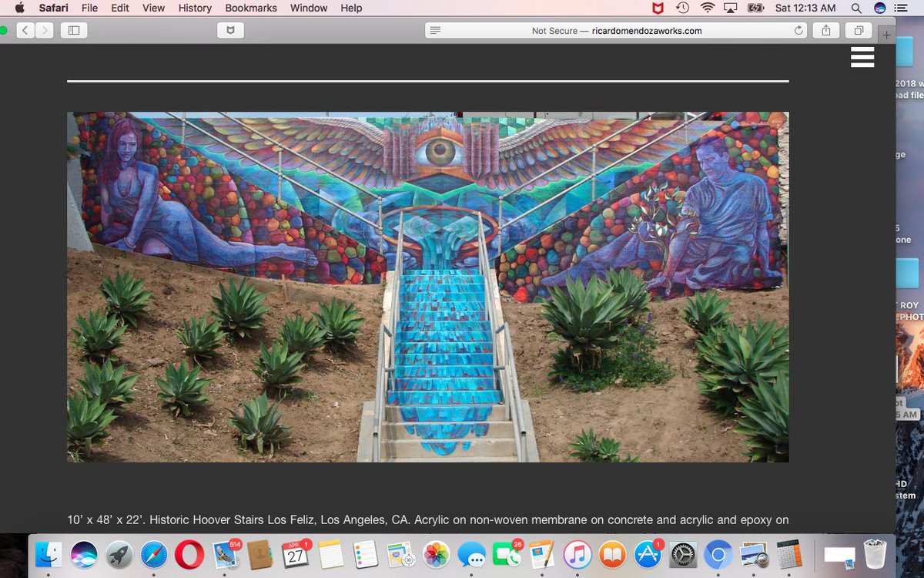Screen dimensions: 924x578
Task: Open Spotlight search magnifier
Action: tap(856, 8)
